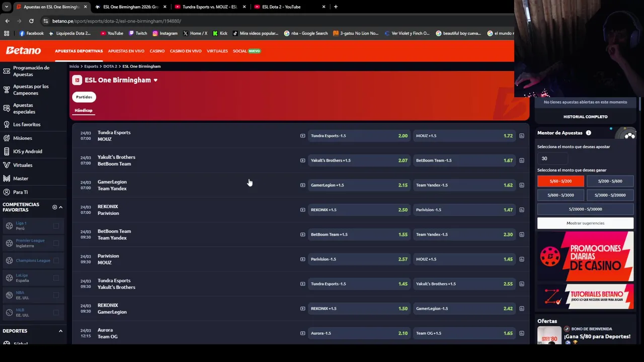Screen dimensions: 644x362
Task: Select the S/60 - S/200 win amount
Action: [x=560, y=181]
